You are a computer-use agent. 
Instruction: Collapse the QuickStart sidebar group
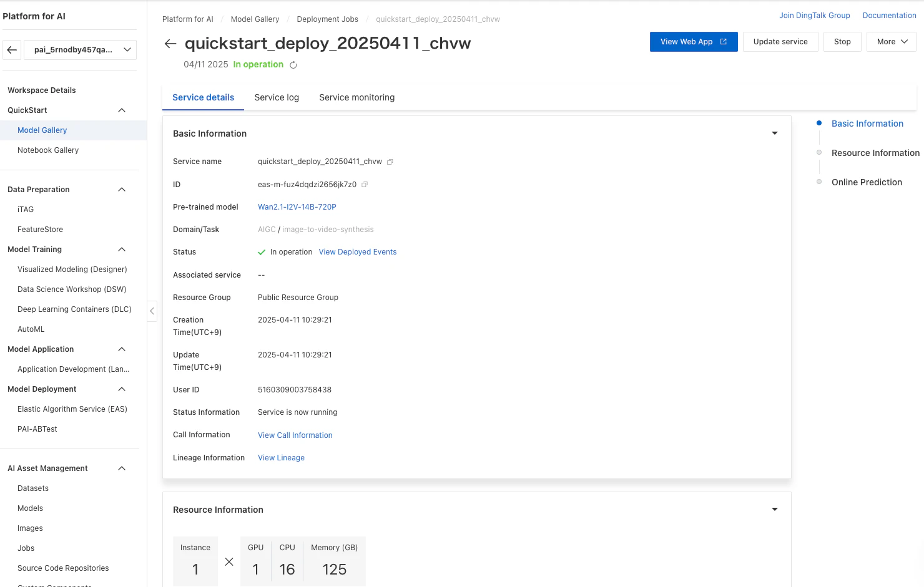(122, 110)
